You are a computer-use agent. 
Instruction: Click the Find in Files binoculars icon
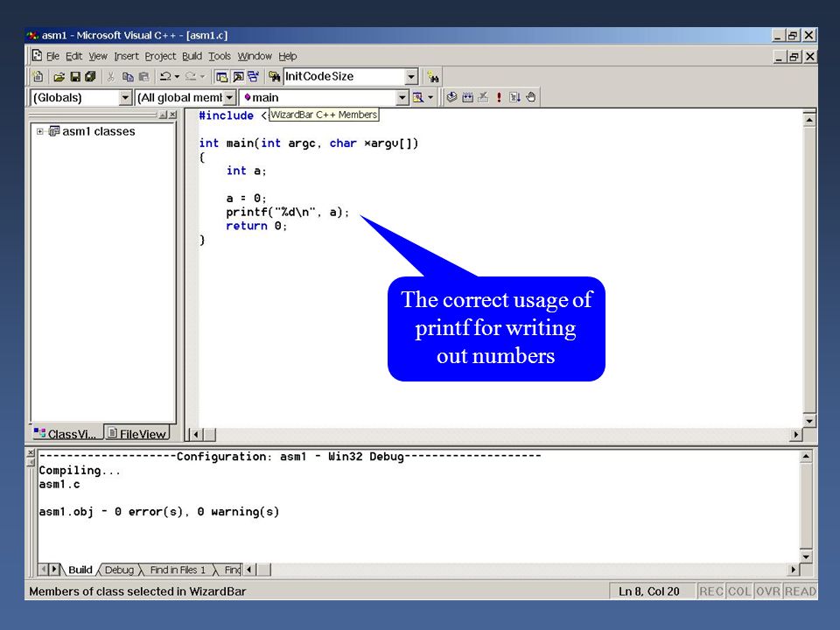coord(274,77)
